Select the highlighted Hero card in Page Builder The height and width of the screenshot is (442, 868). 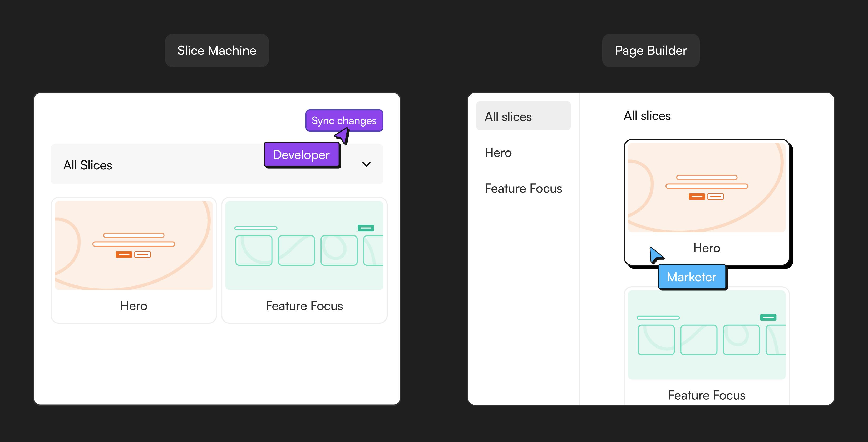(706, 202)
